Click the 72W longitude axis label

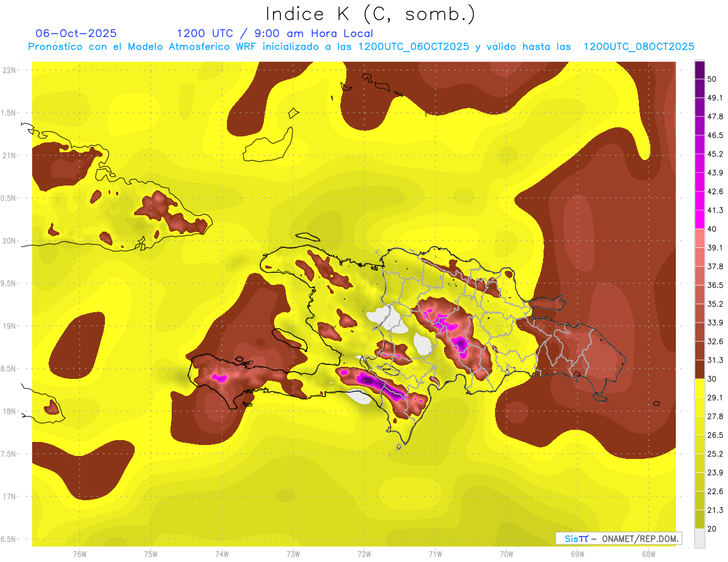(364, 554)
